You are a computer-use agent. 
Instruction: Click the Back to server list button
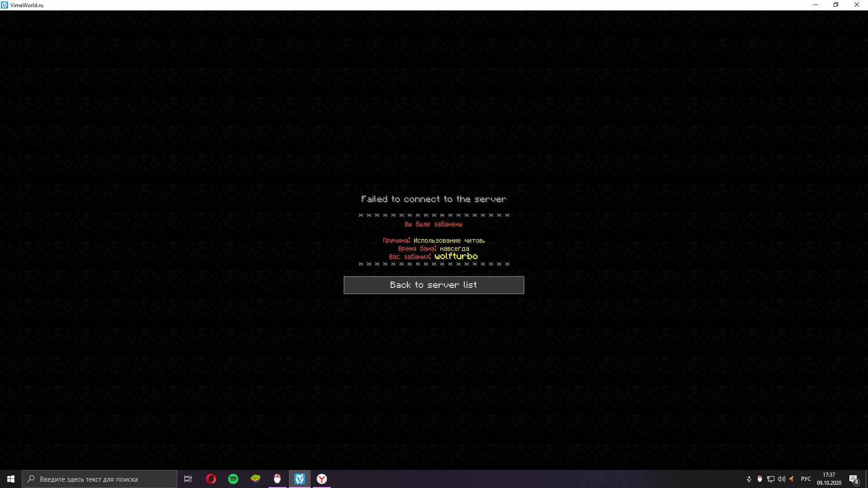pos(434,284)
